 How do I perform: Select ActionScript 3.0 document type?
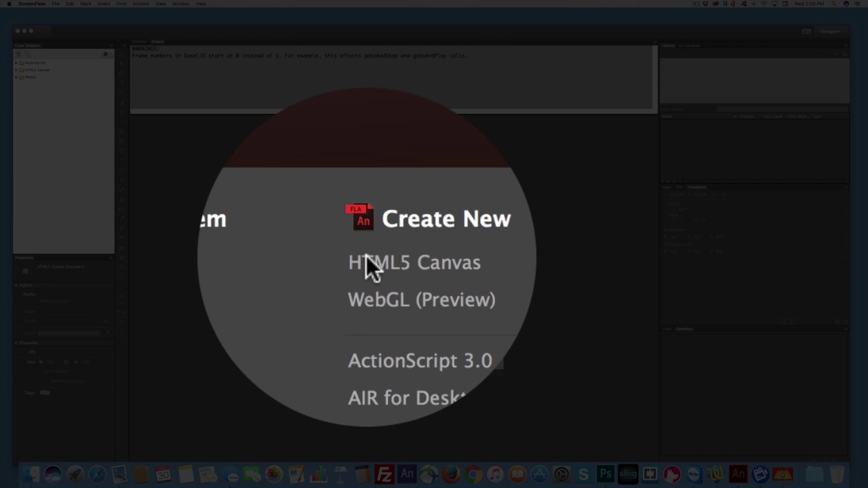pyautogui.click(x=420, y=361)
